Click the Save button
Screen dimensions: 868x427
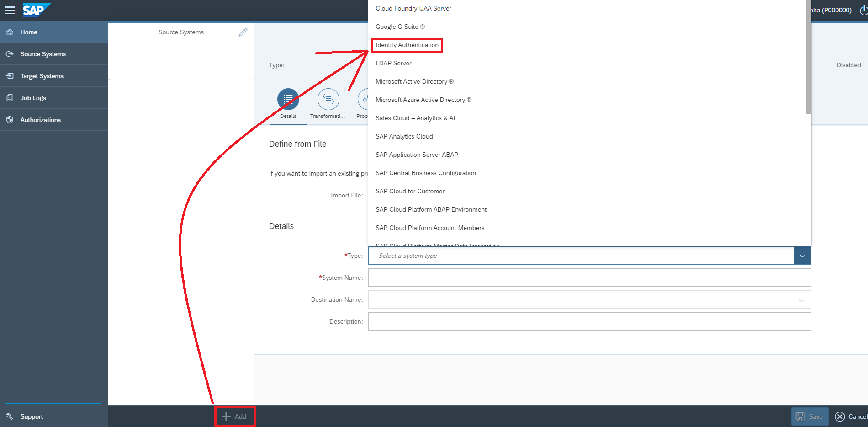810,416
